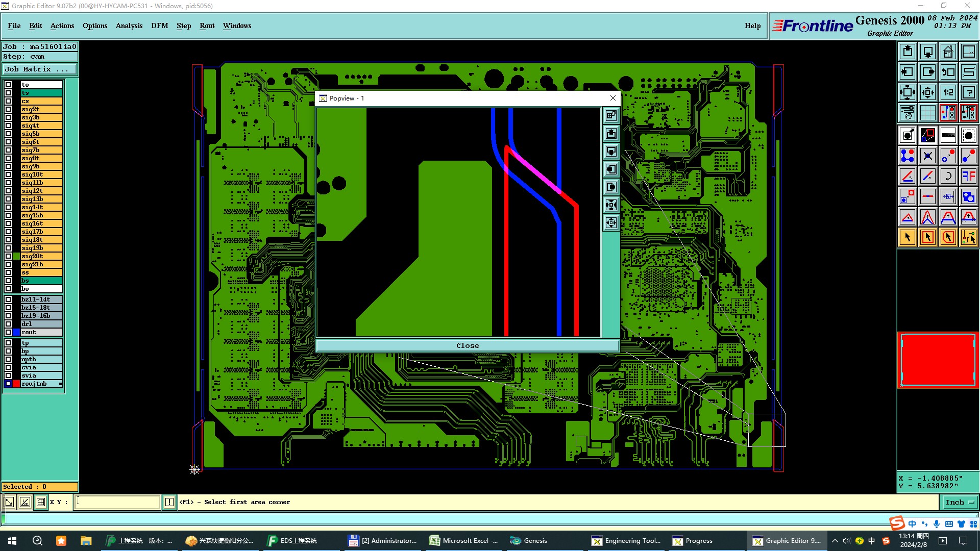This screenshot has height=551, width=980.
Task: Select the delete feature X tool
Action: [x=927, y=156]
